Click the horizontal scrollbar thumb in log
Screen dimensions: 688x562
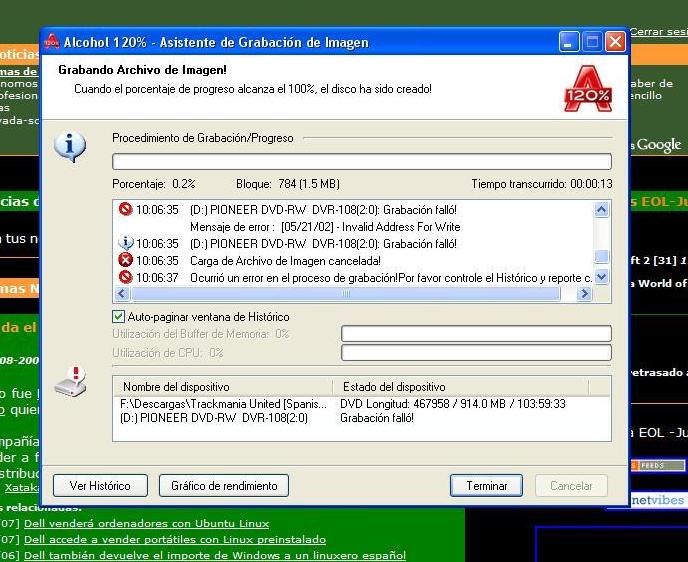[x=346, y=294]
